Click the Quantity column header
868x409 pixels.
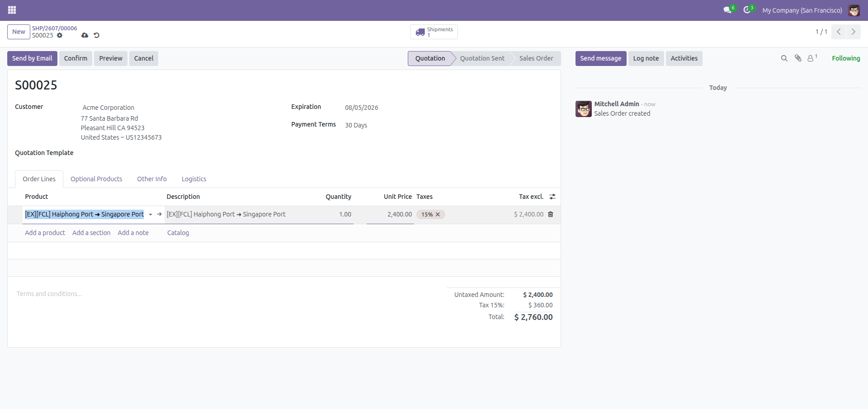(338, 197)
